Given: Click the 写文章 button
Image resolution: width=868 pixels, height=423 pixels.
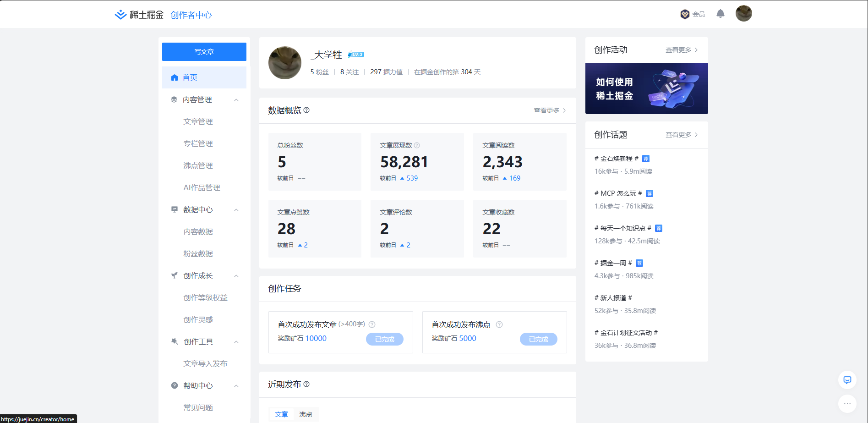Looking at the screenshot, I should click(204, 52).
